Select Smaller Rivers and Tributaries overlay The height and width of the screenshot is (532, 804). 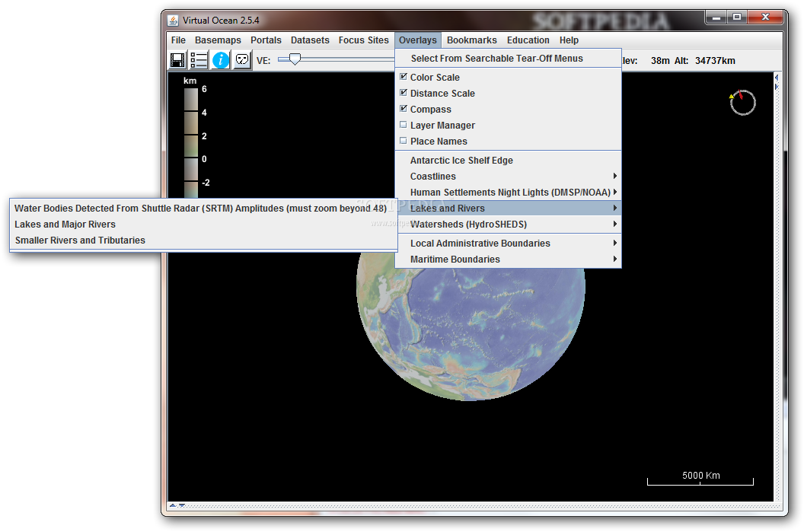(x=203, y=240)
